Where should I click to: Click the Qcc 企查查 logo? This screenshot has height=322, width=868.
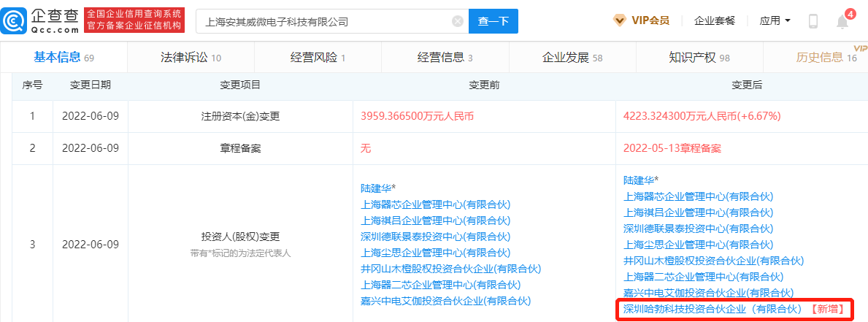(40, 21)
